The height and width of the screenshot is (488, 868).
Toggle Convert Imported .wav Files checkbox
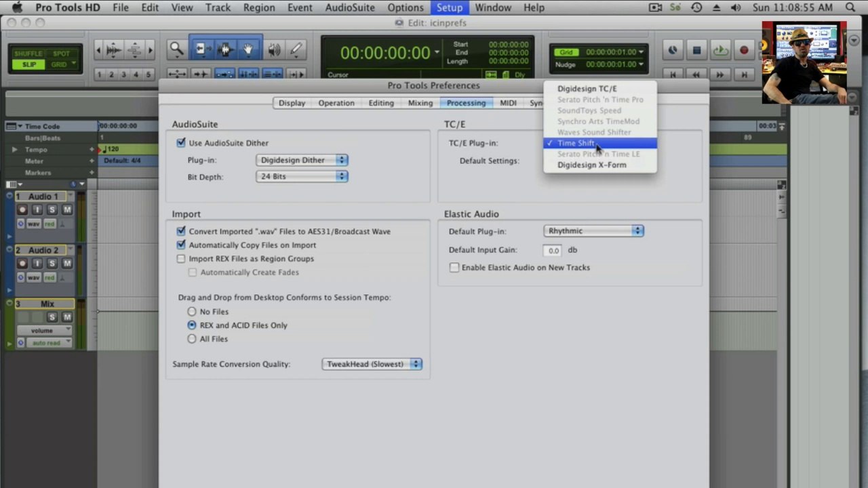click(x=180, y=231)
